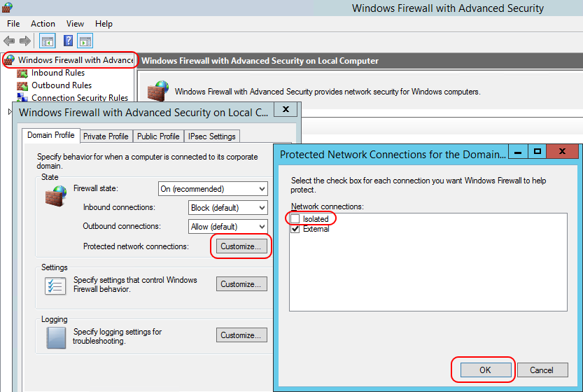Click the Connection Security Rules icon
The image size is (583, 392).
pos(22,97)
